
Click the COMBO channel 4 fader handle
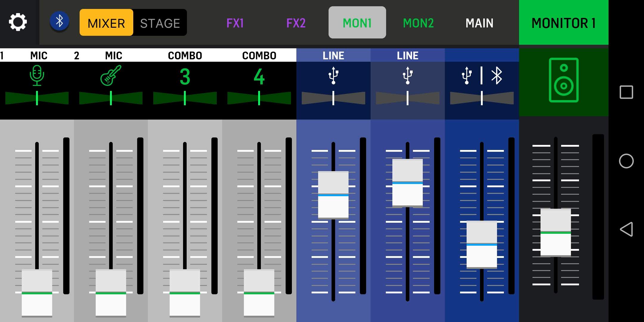click(x=259, y=293)
